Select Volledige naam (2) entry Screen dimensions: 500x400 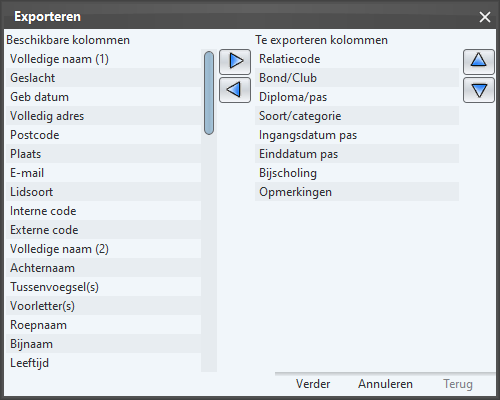103,249
